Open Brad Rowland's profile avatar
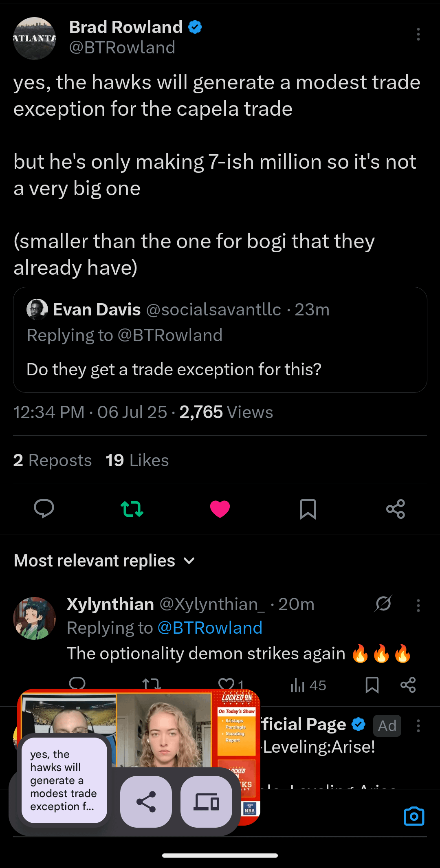 point(35,38)
